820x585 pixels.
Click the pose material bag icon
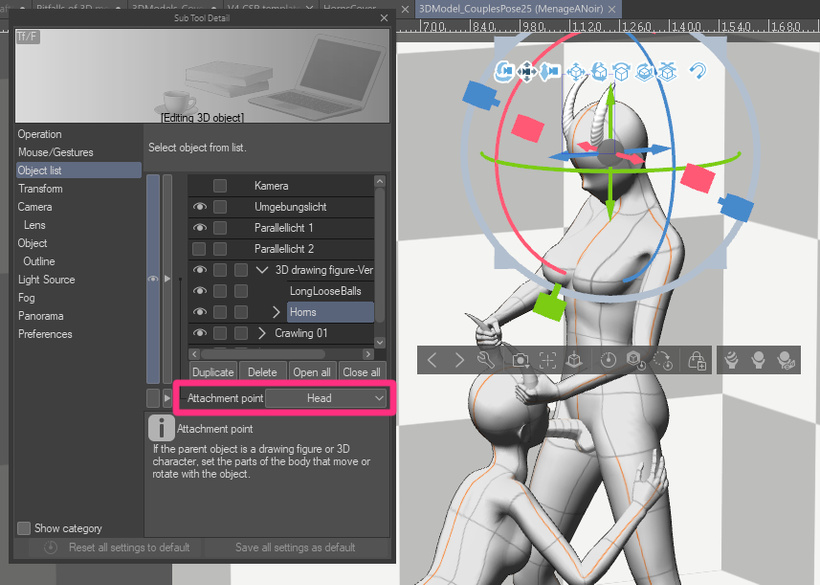tap(696, 361)
